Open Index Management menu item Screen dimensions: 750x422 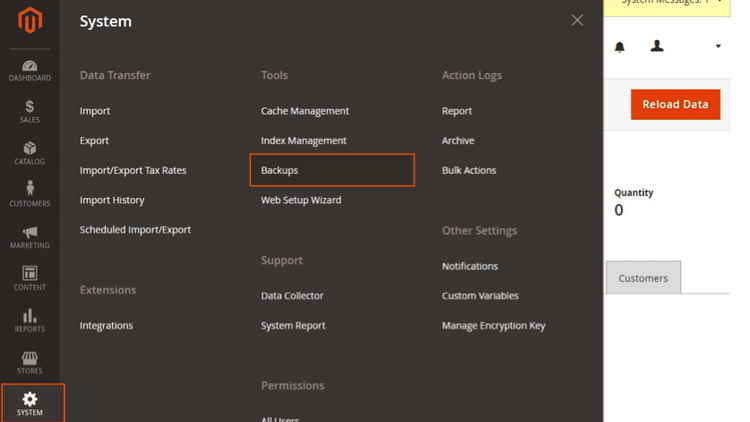coord(303,141)
